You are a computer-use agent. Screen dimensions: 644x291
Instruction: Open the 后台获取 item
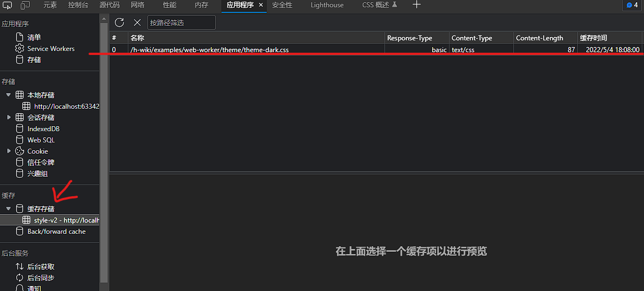pyautogui.click(x=41, y=267)
